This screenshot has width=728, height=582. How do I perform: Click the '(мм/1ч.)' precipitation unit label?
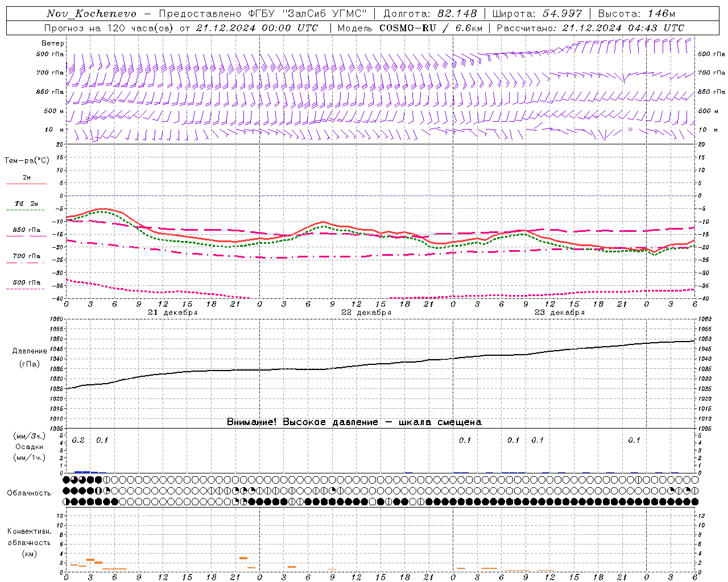pyautogui.click(x=29, y=458)
